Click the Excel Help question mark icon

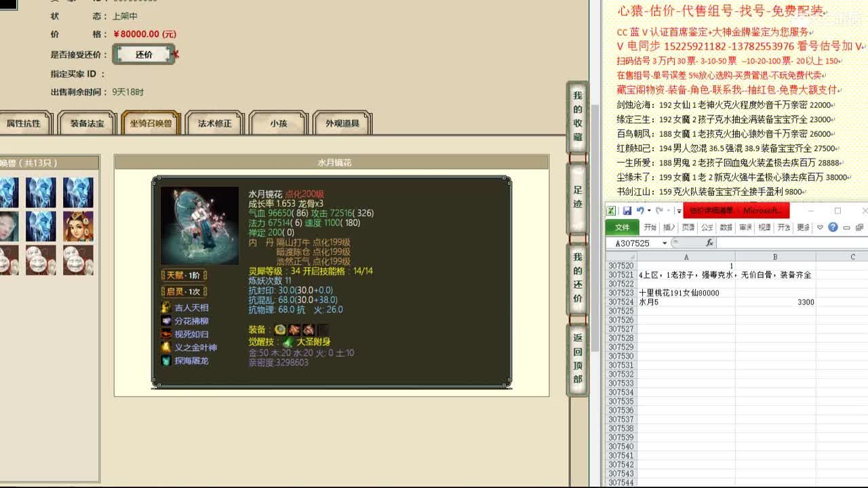point(833,227)
